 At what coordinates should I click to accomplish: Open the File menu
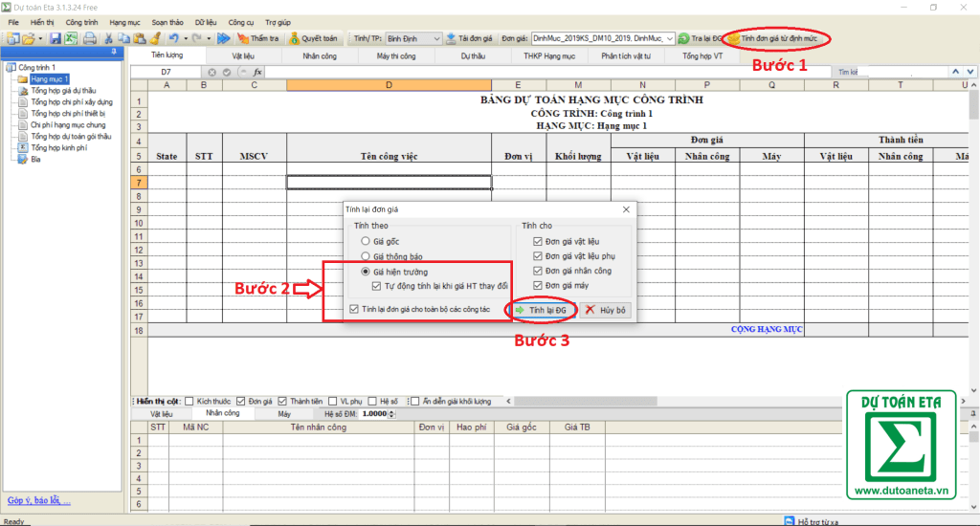point(13,23)
